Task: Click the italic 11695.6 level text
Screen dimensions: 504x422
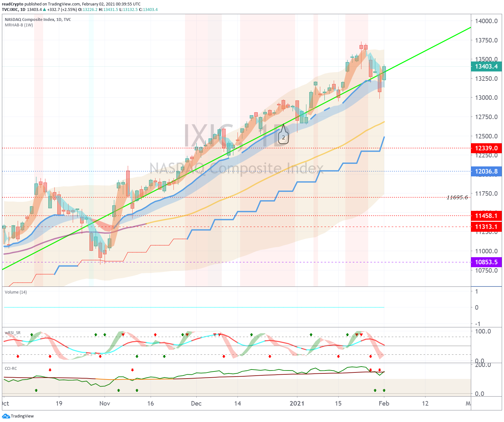Action: pyautogui.click(x=457, y=197)
